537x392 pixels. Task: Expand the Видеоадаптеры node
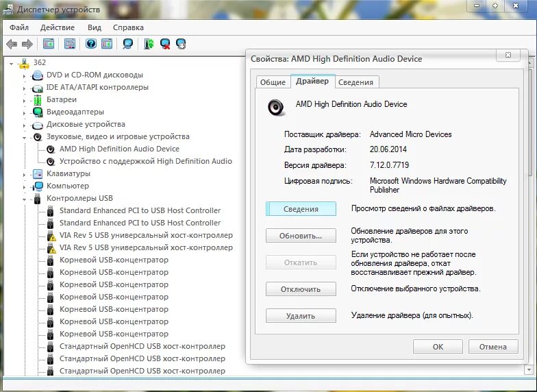click(x=24, y=113)
